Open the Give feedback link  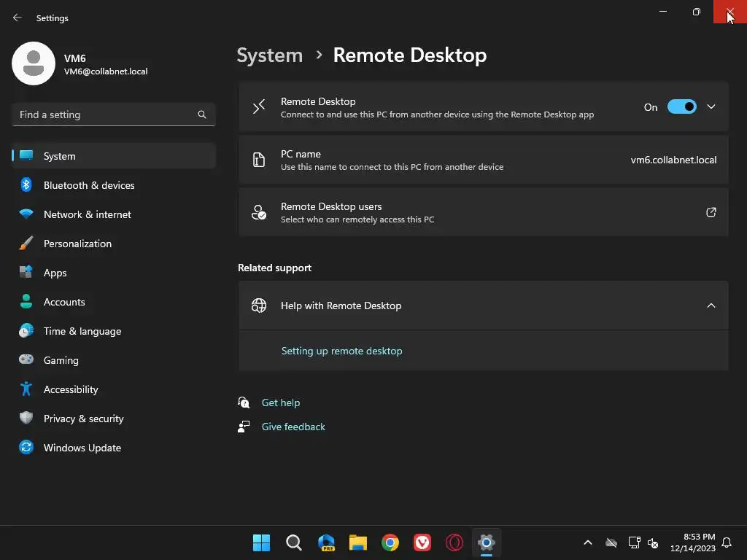(293, 427)
